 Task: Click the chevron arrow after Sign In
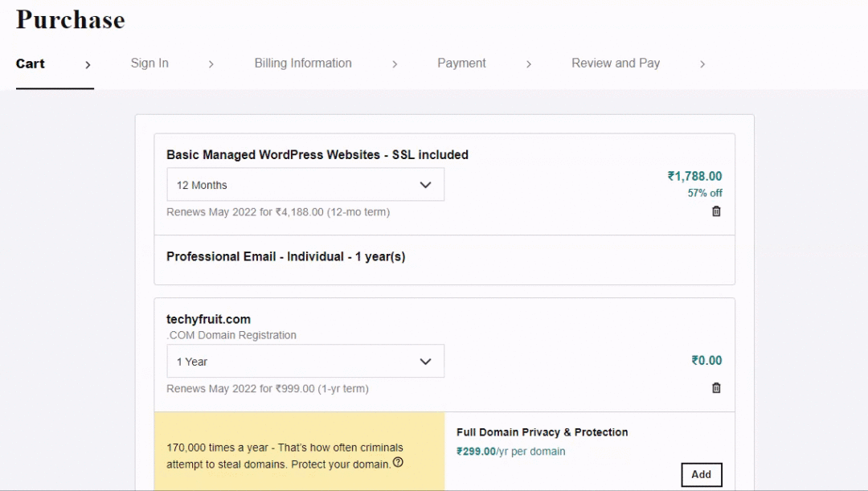click(x=211, y=64)
